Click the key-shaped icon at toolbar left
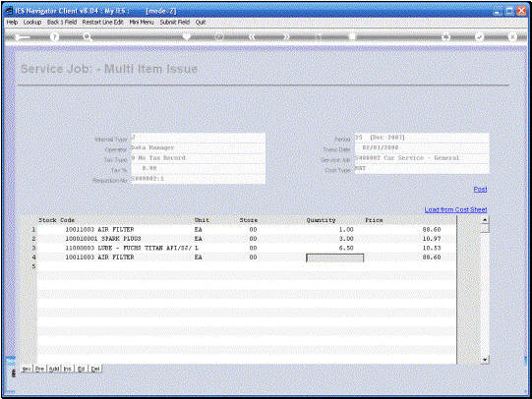Viewport: 532px width, 399px height. pos(22,37)
